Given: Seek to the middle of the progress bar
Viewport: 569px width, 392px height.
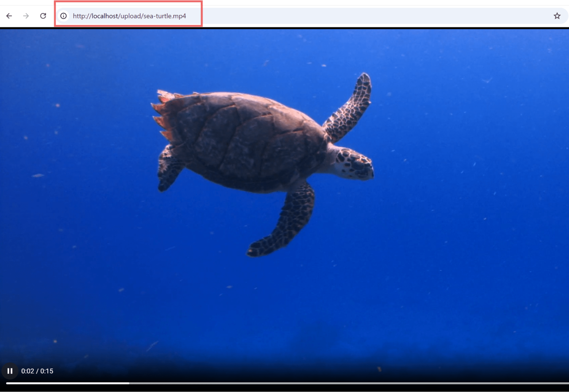Looking at the screenshot, I should tap(287, 383).
